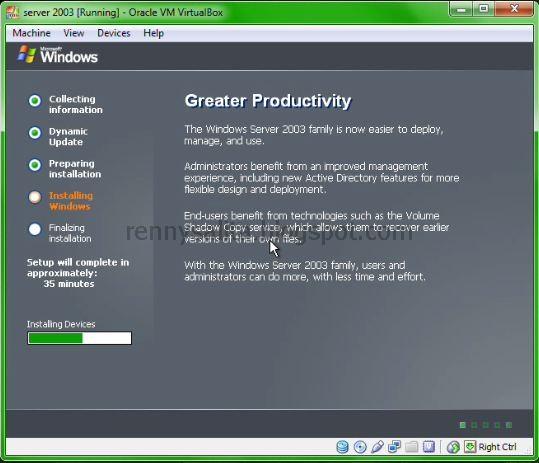Click the Dynamic Update step bullet
The width and height of the screenshot is (539, 463).
pos(35,133)
